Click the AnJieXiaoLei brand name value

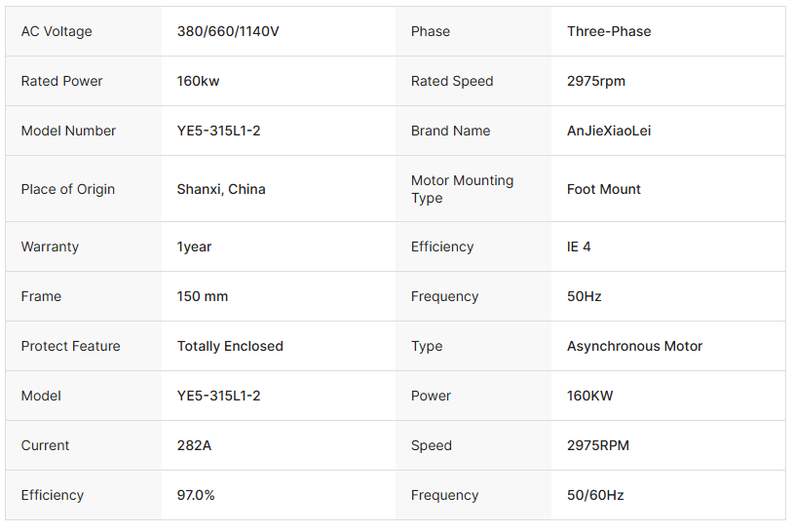pyautogui.click(x=609, y=131)
